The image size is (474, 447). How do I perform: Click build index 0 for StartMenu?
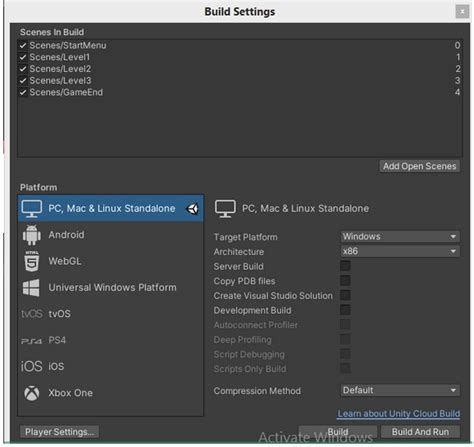click(x=457, y=45)
